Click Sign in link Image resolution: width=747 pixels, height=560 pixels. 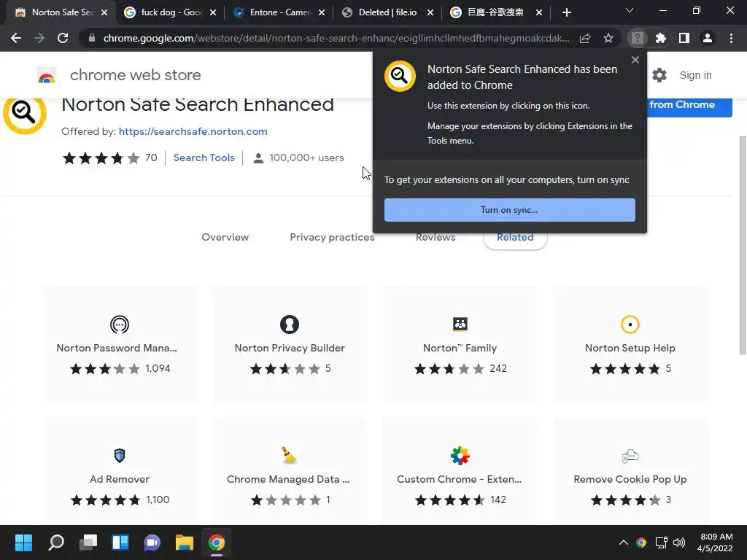pyautogui.click(x=695, y=75)
